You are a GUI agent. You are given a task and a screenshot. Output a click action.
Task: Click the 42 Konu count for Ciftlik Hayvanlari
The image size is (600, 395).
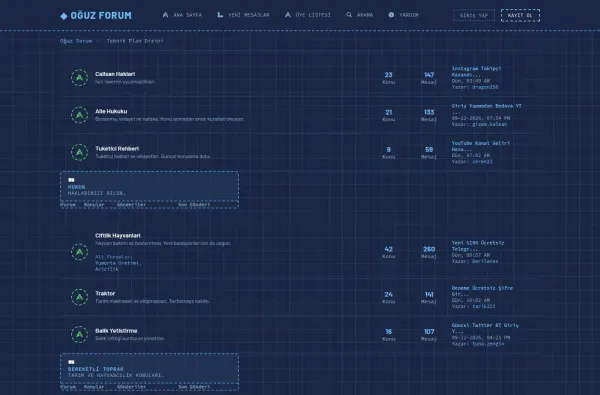(x=388, y=250)
